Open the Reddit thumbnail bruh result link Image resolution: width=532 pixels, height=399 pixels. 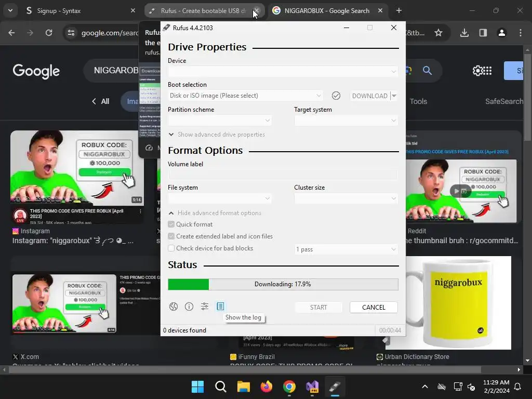click(461, 241)
